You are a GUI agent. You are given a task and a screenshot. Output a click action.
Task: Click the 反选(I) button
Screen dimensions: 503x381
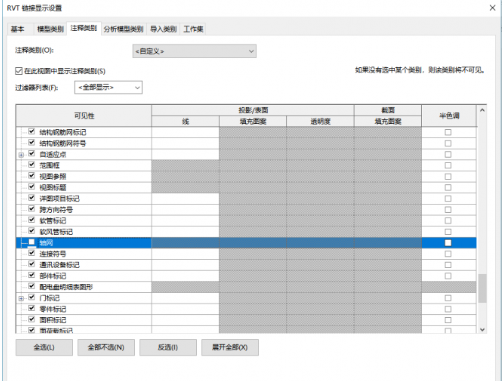click(x=168, y=347)
